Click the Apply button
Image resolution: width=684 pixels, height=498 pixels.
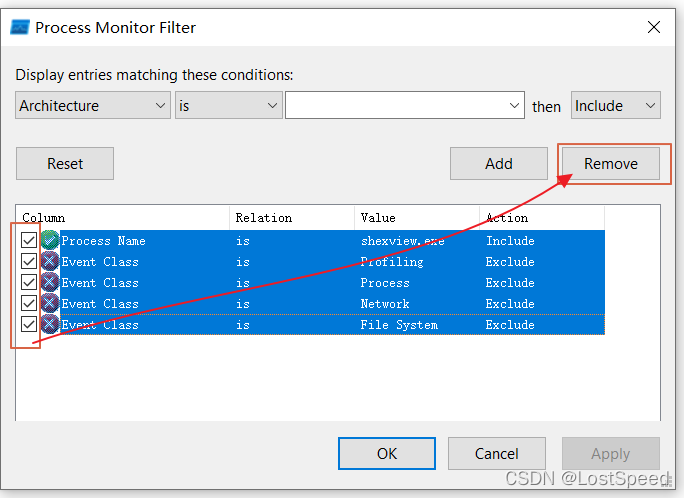611,454
